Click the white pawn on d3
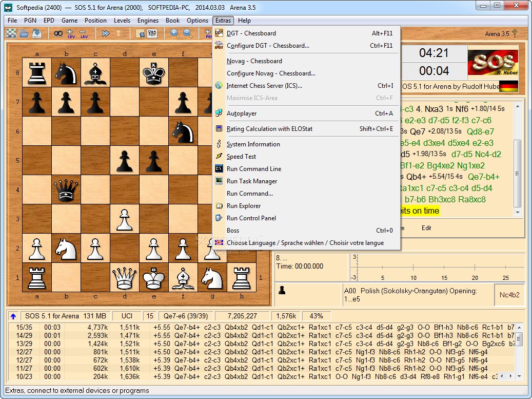The image size is (532, 399). click(x=125, y=219)
